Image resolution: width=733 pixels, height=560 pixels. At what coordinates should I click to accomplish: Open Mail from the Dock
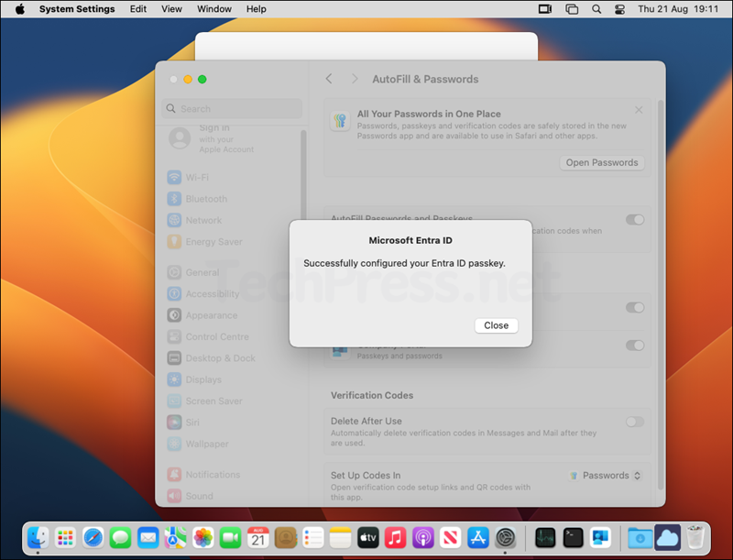148,538
